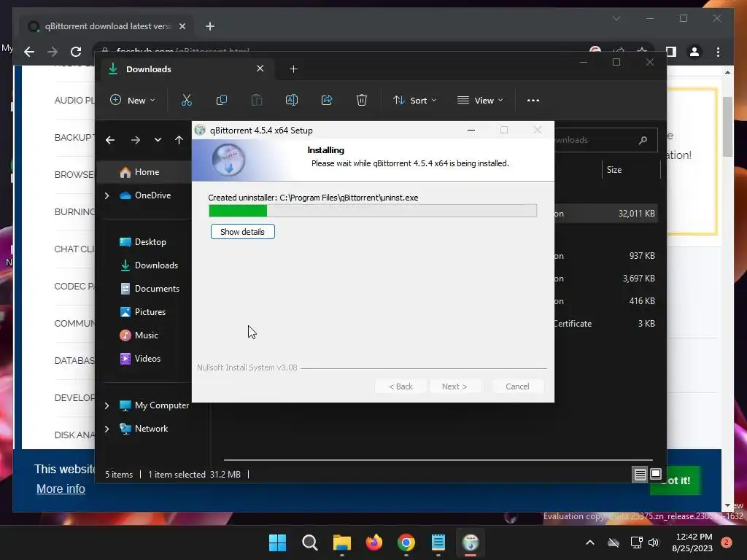Click the Cancel button in installer
This screenshot has height=560, width=747.
(x=517, y=386)
